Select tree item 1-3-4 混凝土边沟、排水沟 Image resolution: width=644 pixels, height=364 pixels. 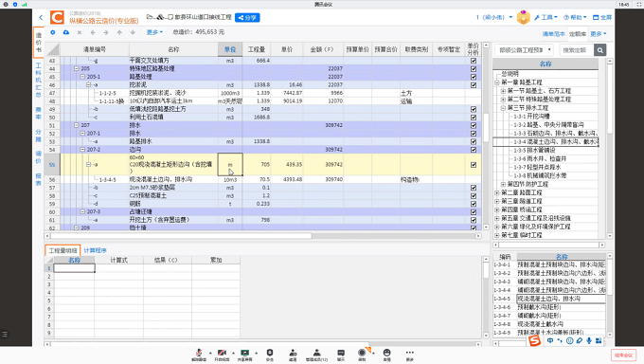tap(555, 142)
